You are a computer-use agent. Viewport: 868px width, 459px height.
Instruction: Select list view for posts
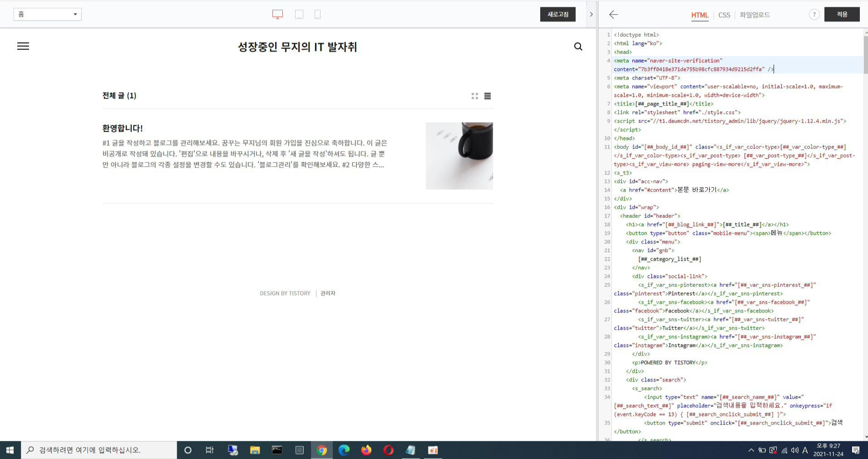(x=488, y=96)
